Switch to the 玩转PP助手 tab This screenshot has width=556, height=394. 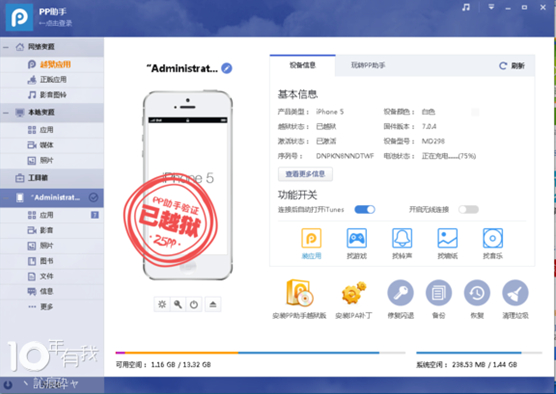(x=368, y=65)
